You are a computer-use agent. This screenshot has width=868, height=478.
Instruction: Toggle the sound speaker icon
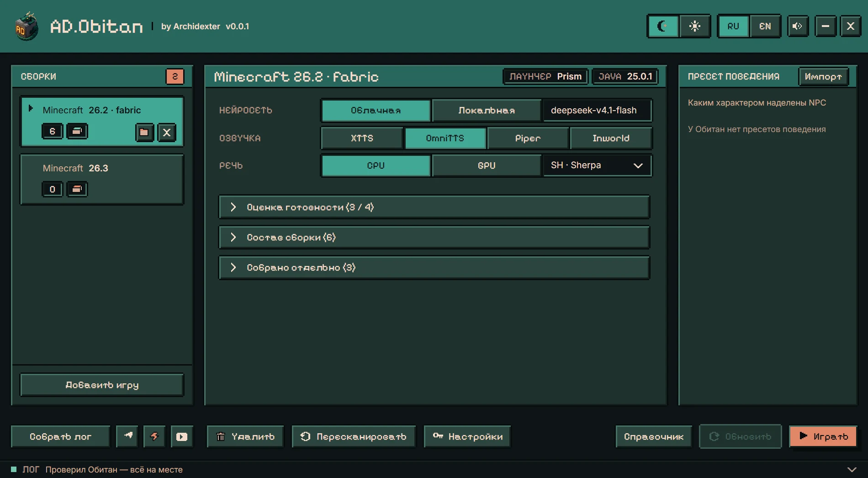pos(798,26)
